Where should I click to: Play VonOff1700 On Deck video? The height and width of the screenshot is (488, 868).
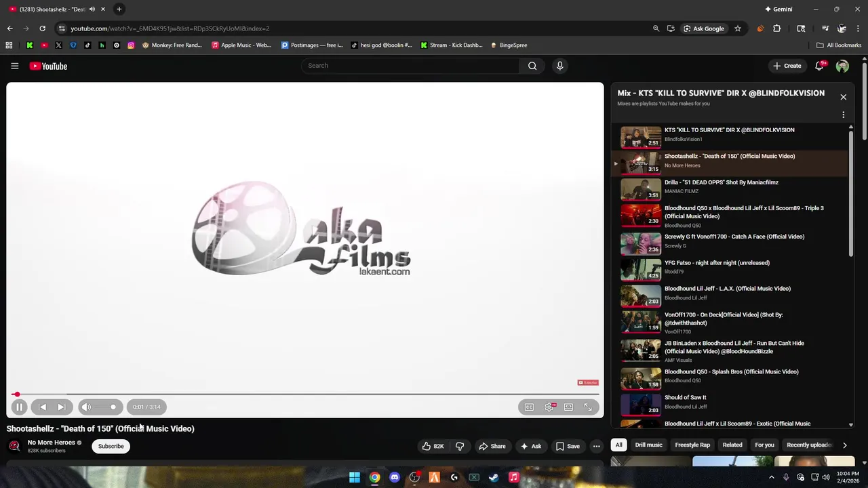tap(729, 322)
